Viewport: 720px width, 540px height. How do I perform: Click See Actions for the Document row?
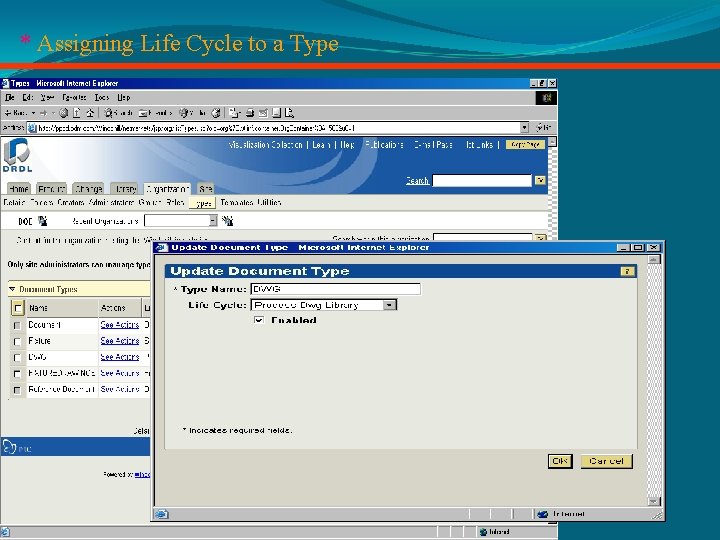coord(120,325)
